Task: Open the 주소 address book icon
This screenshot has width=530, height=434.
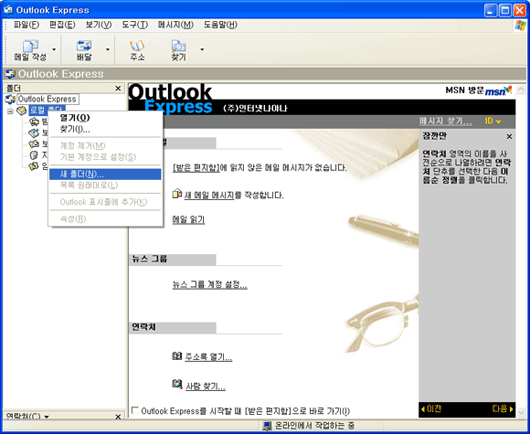Action: [137, 46]
